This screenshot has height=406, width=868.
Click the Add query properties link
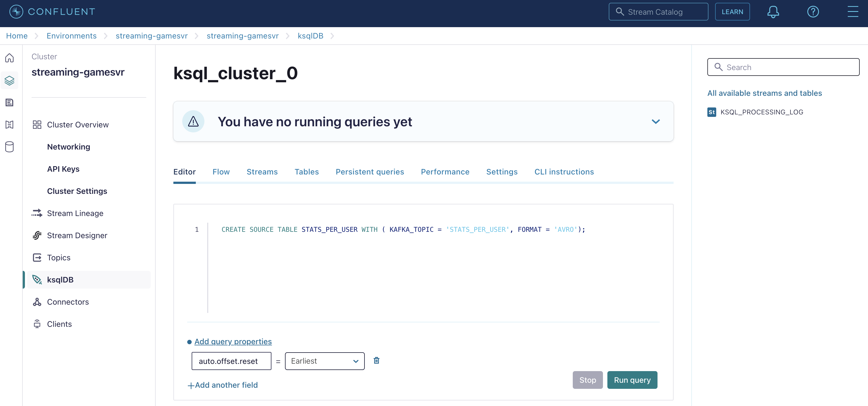233,342
